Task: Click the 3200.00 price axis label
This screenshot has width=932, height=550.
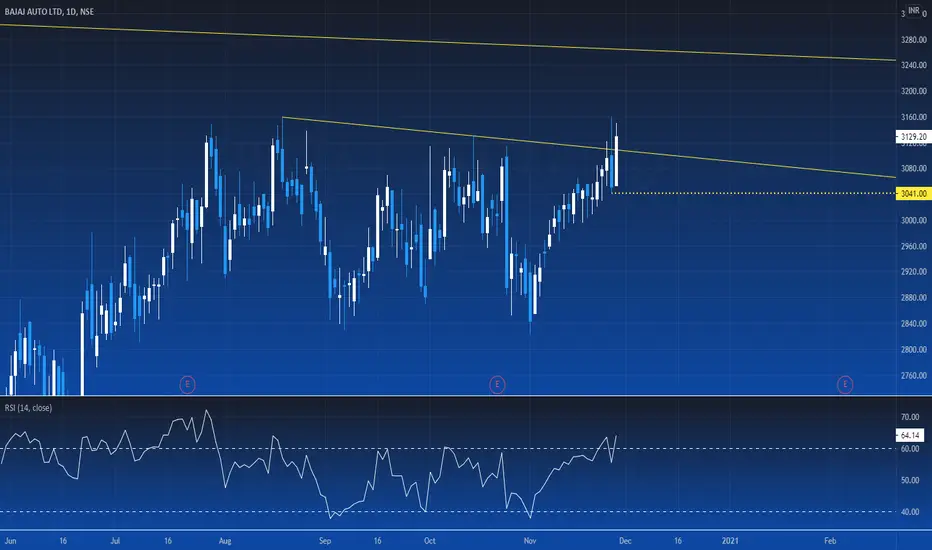Action: (x=914, y=91)
